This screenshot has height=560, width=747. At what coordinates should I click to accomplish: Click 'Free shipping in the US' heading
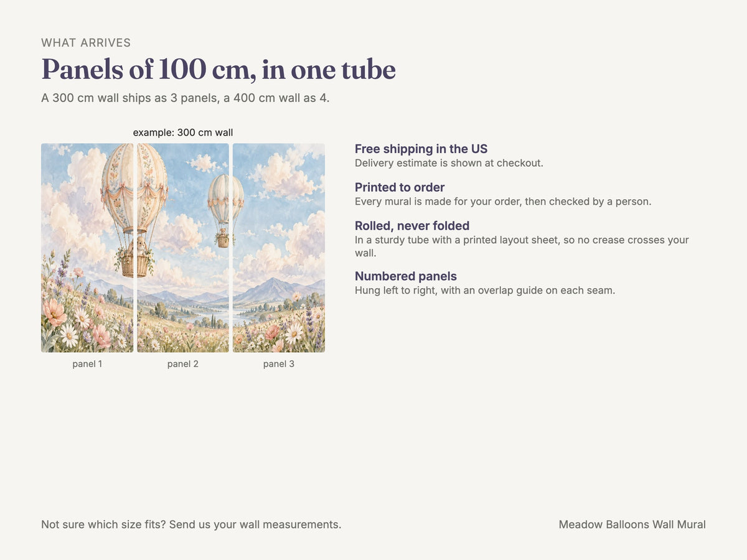(421, 149)
